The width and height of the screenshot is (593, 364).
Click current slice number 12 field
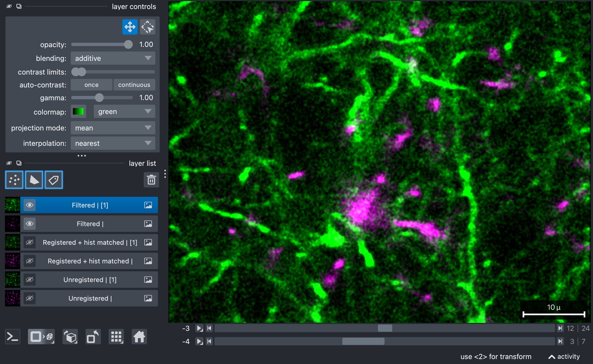(570, 328)
